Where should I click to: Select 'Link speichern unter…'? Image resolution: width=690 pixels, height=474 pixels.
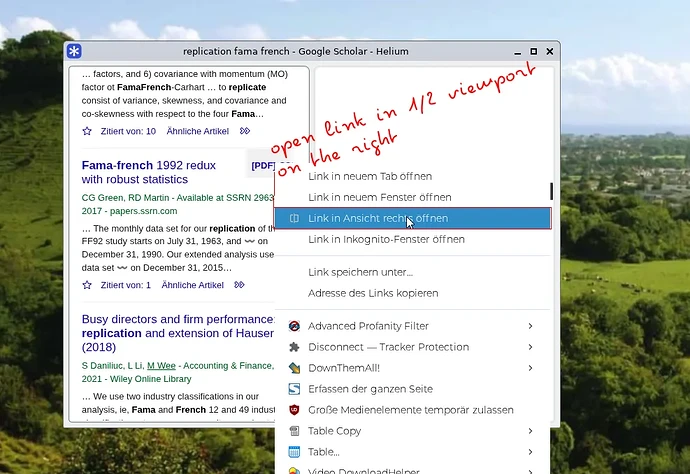tap(412, 272)
